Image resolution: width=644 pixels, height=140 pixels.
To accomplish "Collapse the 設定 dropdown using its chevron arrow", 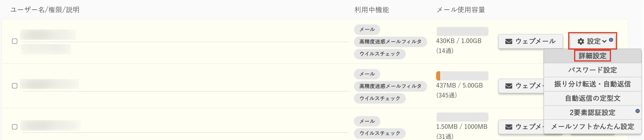I will coord(604,41).
